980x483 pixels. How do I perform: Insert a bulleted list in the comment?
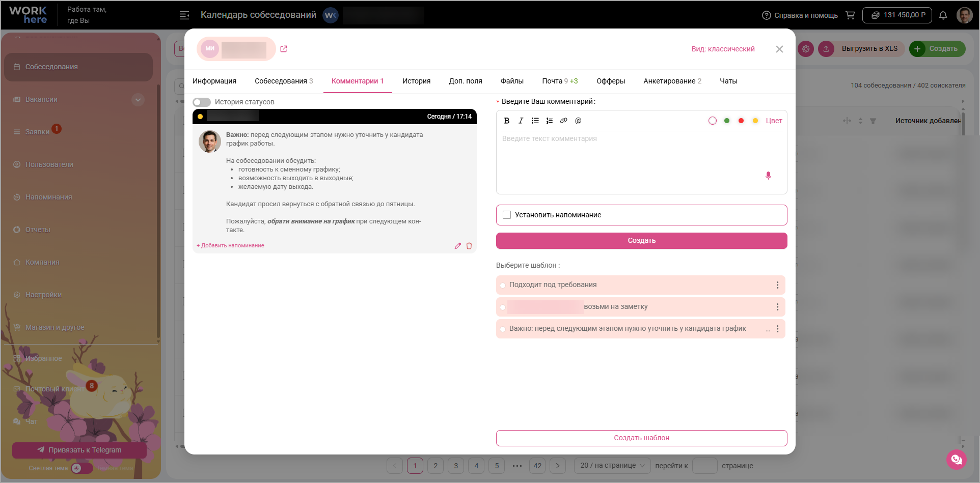535,121
